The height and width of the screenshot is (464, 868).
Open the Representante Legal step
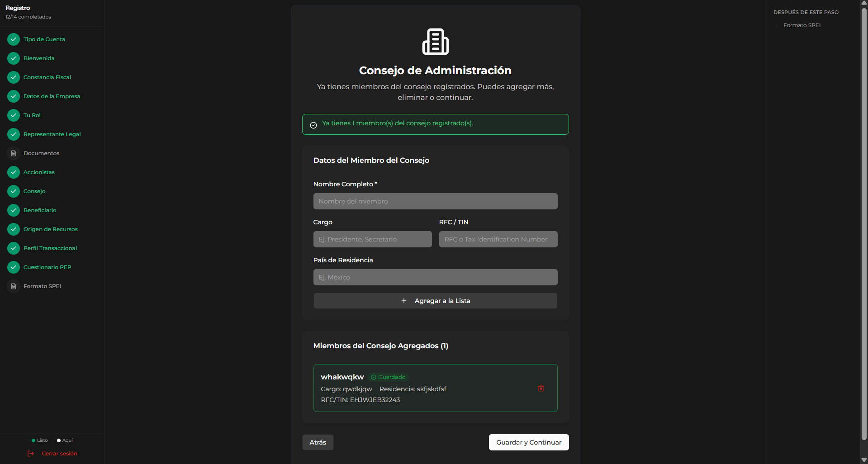(x=52, y=134)
